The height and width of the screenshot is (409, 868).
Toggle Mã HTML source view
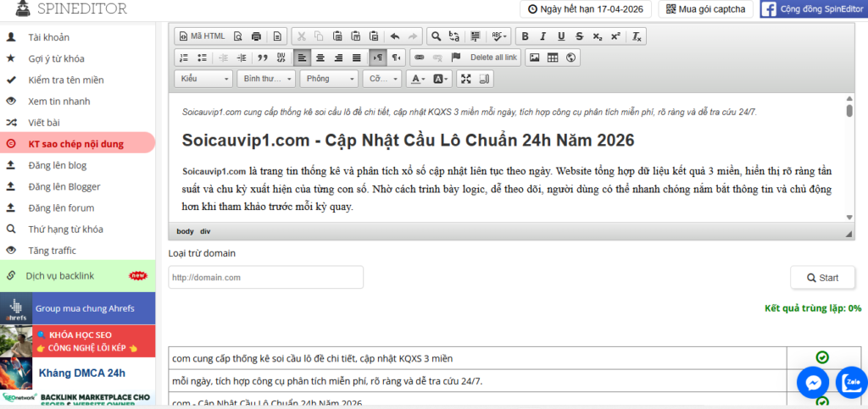pos(202,36)
